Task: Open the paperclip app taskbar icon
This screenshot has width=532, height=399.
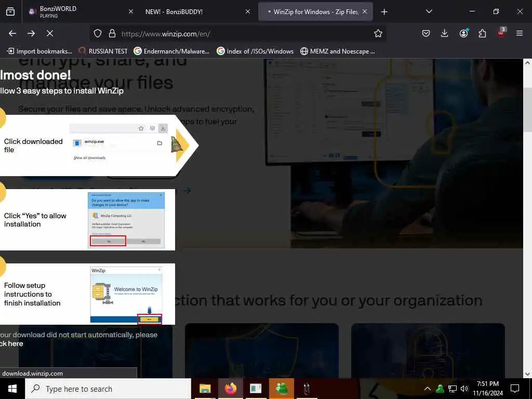Action: (307, 389)
